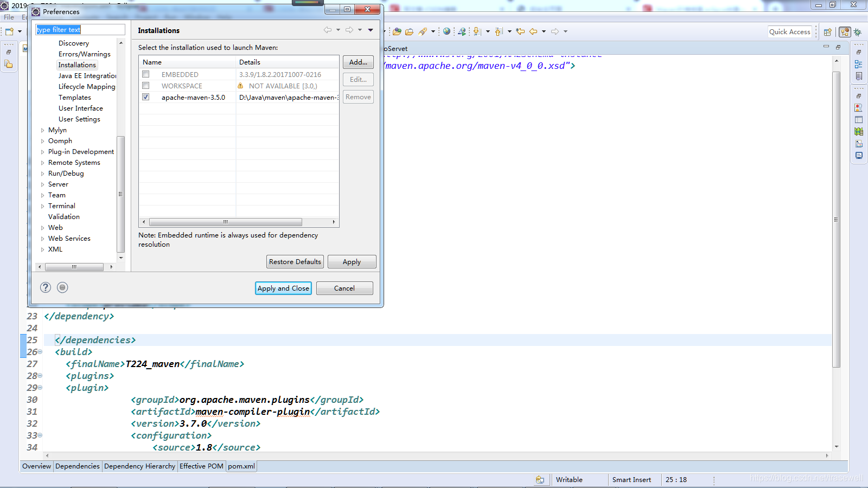Open the Project Explorer icon on left trim
Viewport: 868px width, 488px height.
(x=9, y=64)
